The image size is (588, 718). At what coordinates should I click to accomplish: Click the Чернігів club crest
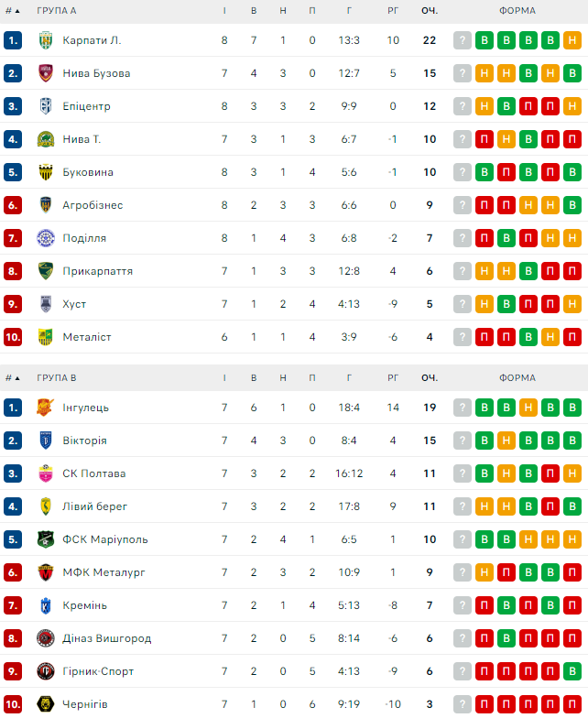[x=46, y=704]
